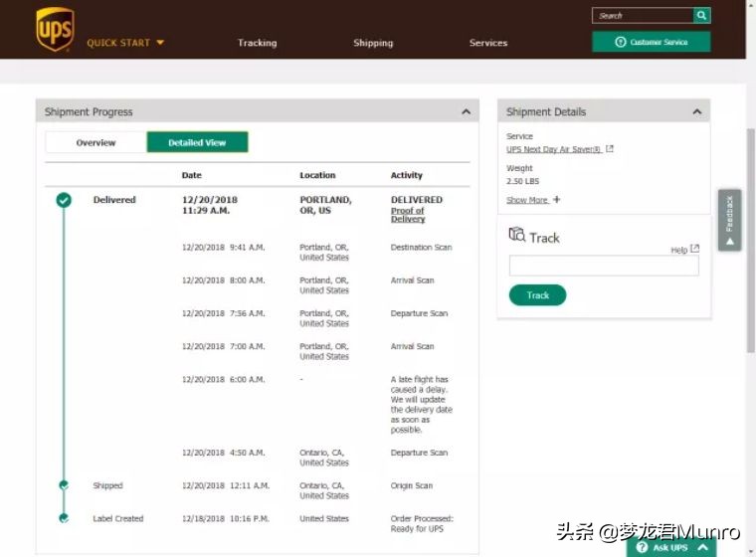
Task: Click the Delivered green checkmark icon
Action: pos(64,200)
